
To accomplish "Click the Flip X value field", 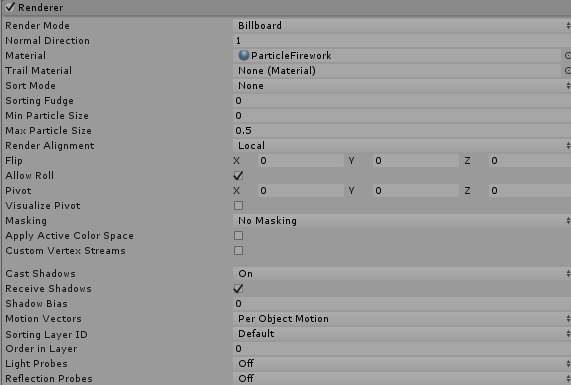I will click(x=301, y=161).
